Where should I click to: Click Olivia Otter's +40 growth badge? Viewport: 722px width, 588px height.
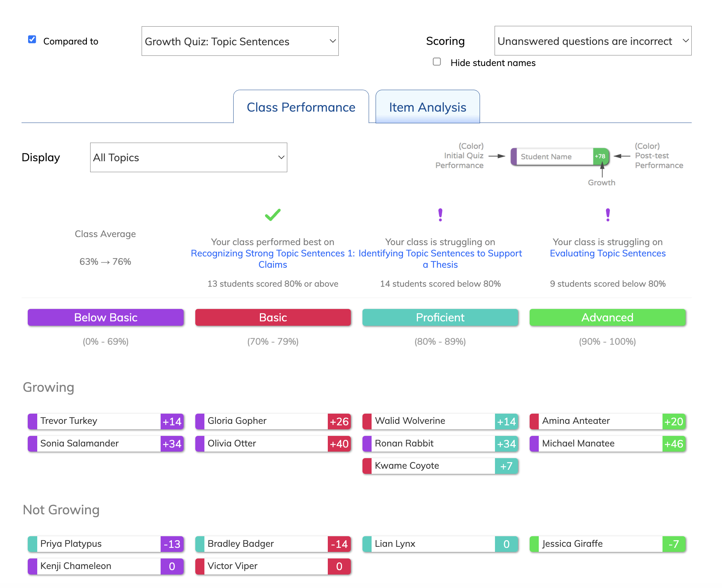tap(339, 444)
